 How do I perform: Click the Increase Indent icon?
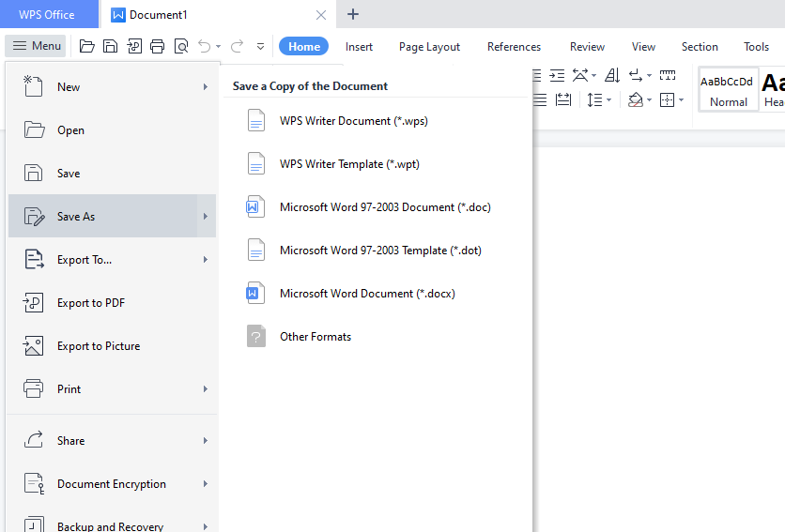point(557,75)
